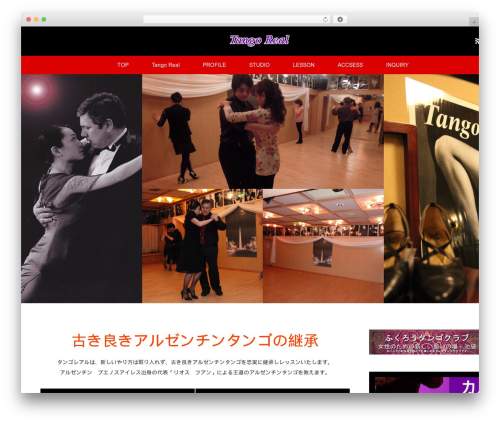This screenshot has height=423, width=500.
Task: Open the LESSON menu item
Action: [304, 65]
